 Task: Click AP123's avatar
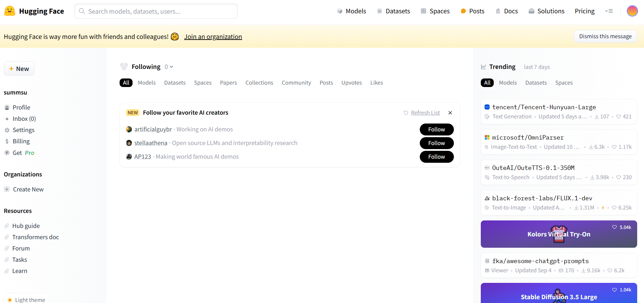(x=129, y=157)
